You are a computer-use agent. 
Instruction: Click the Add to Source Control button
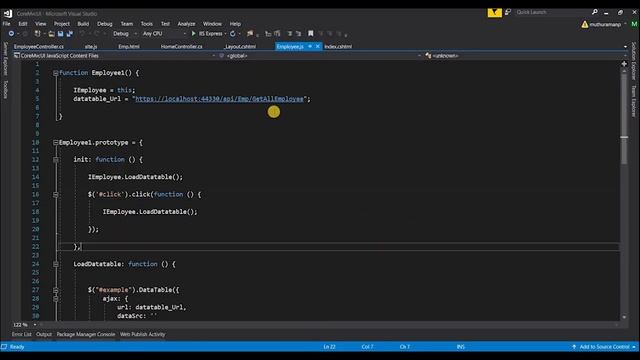pos(604,347)
